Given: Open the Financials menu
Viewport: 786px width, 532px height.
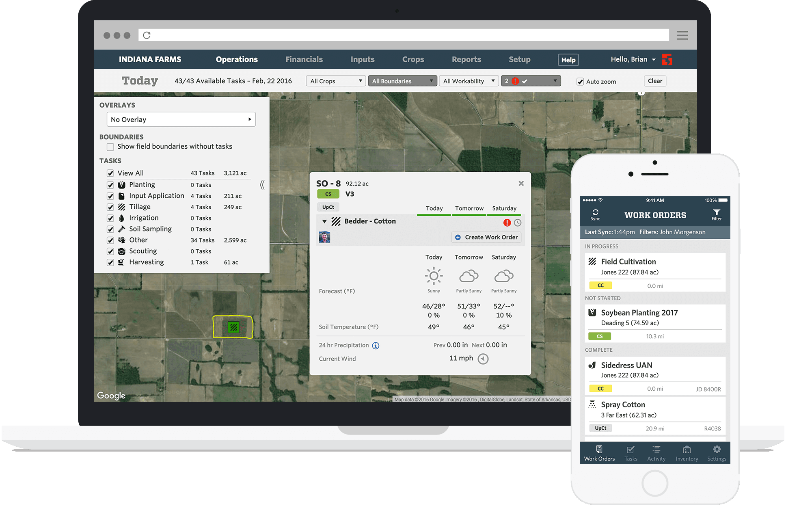Looking at the screenshot, I should [x=304, y=59].
